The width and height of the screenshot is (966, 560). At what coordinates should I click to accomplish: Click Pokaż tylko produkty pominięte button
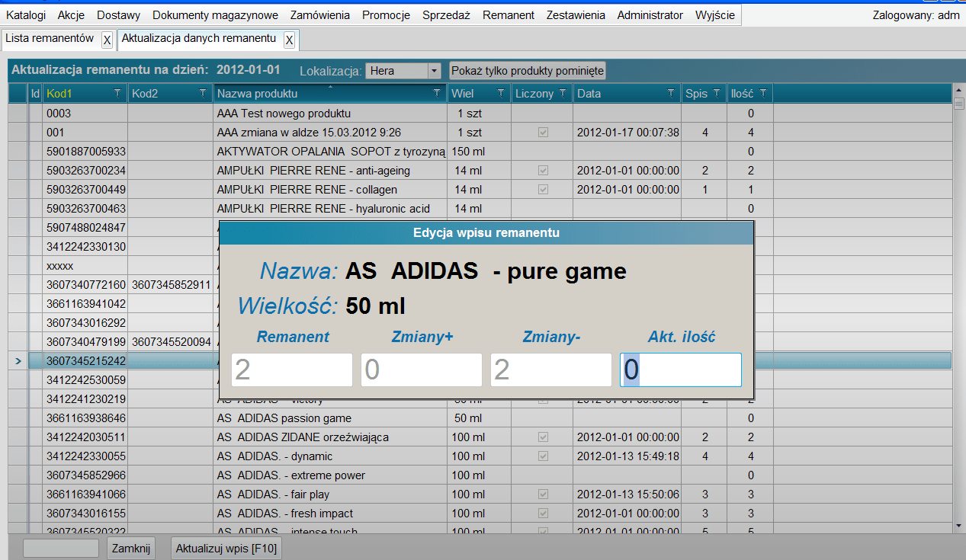(528, 71)
